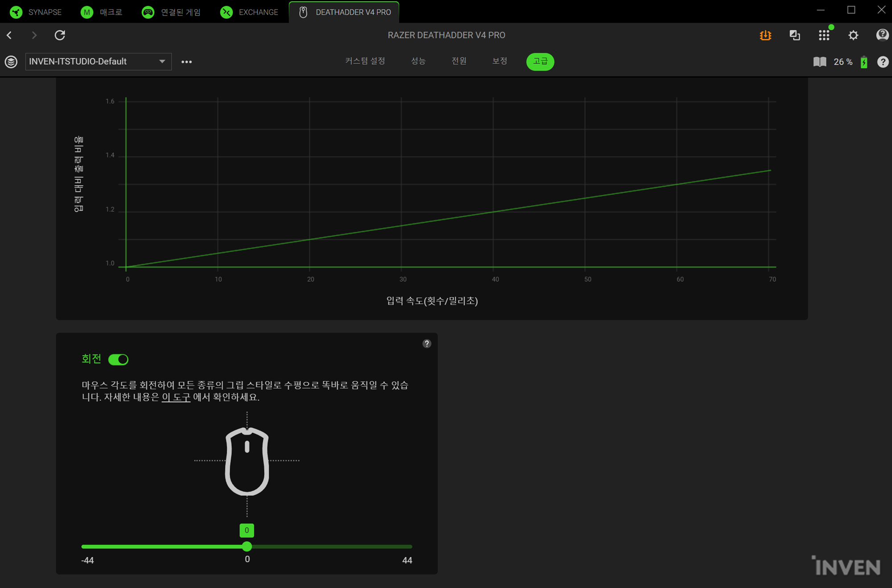
Task: Click the battery charging icon
Action: point(864,62)
